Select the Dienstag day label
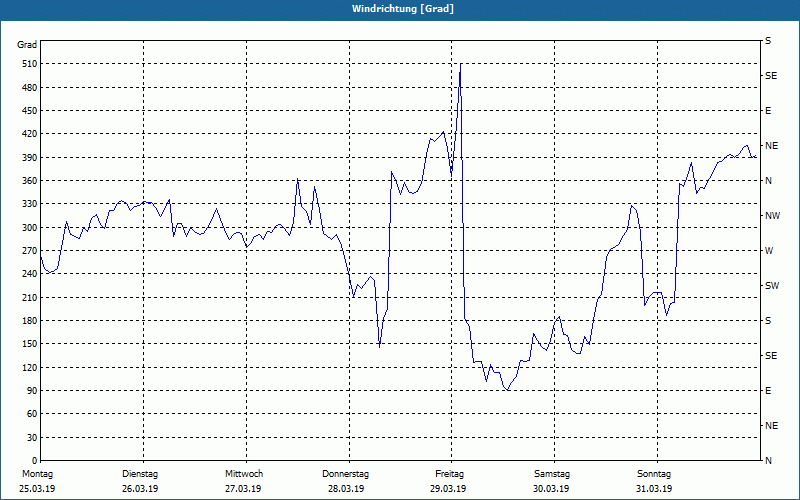The image size is (800, 500). click(140, 474)
